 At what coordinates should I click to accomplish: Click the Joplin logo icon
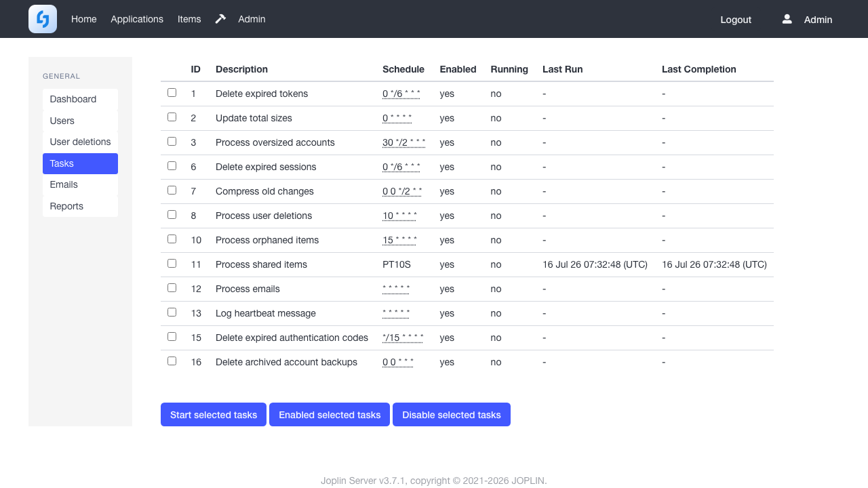(x=43, y=19)
